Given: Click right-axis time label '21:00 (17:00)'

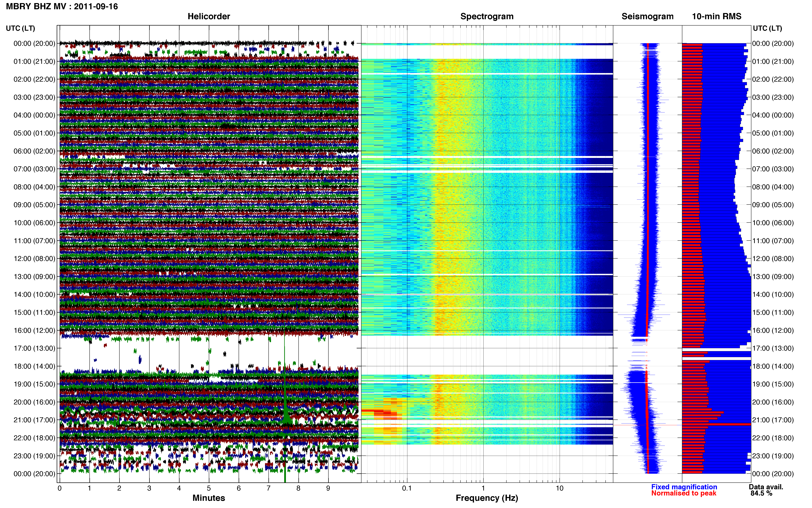Looking at the screenshot, I should (x=773, y=420).
